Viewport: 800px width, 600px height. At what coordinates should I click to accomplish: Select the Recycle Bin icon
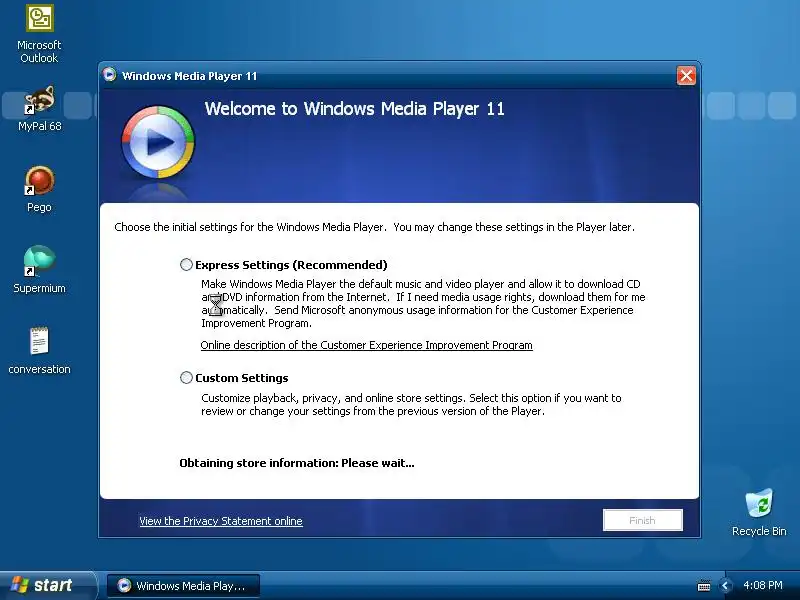(759, 512)
